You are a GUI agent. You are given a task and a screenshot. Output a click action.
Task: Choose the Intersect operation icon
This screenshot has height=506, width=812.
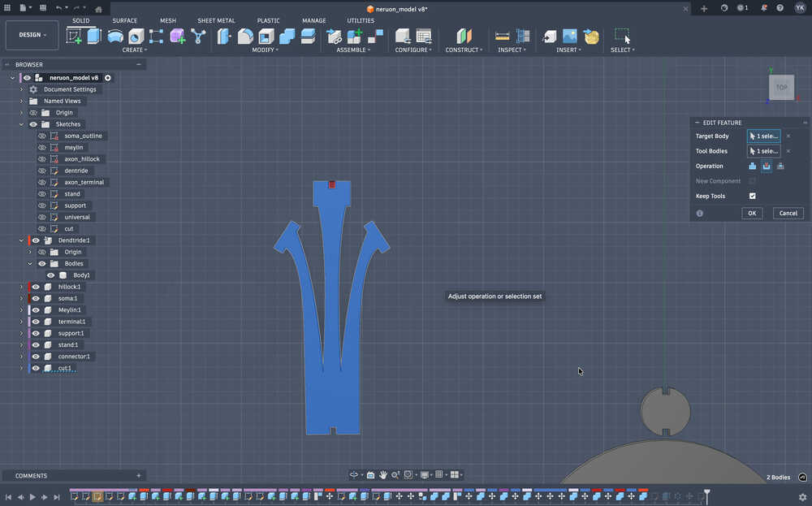780,167
